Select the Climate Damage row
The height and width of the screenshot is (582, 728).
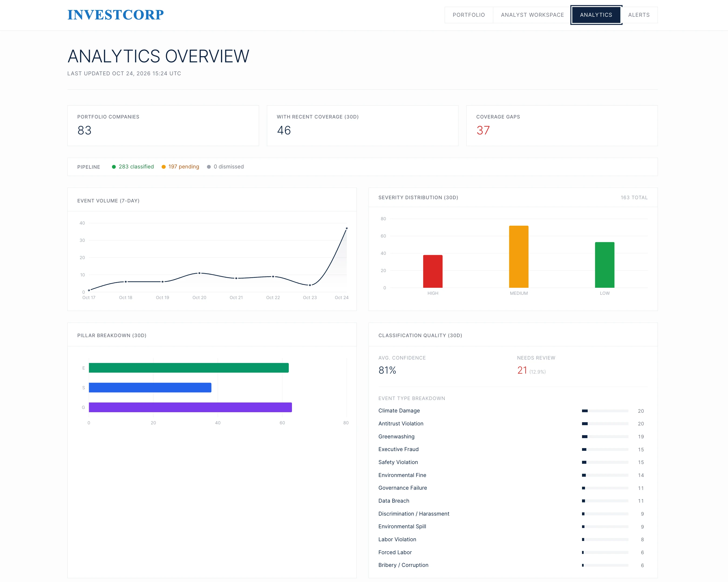[513, 411]
